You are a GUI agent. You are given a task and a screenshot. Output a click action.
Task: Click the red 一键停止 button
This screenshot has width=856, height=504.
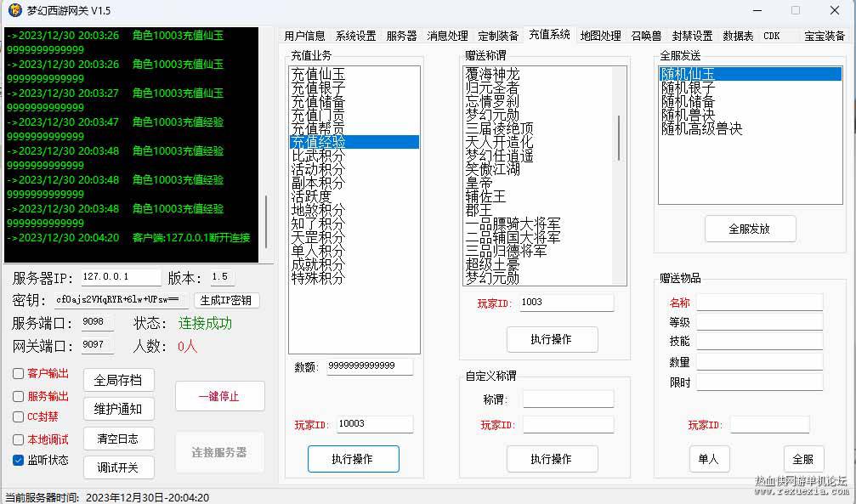[219, 396]
